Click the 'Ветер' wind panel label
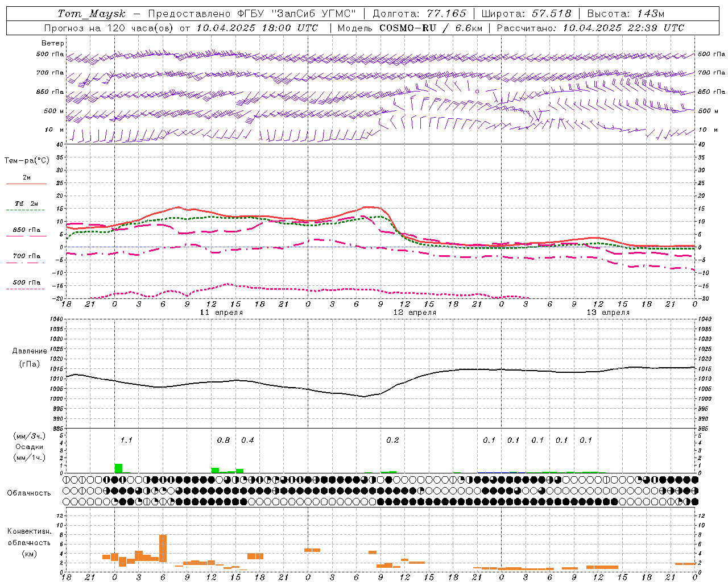Image resolution: width=728 pixels, height=582 pixels. coord(53,43)
